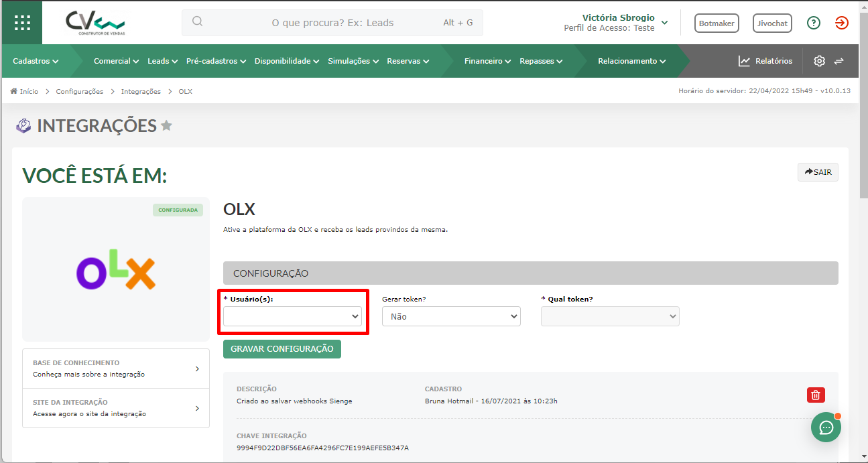Open the chat bubble widget

click(826, 427)
